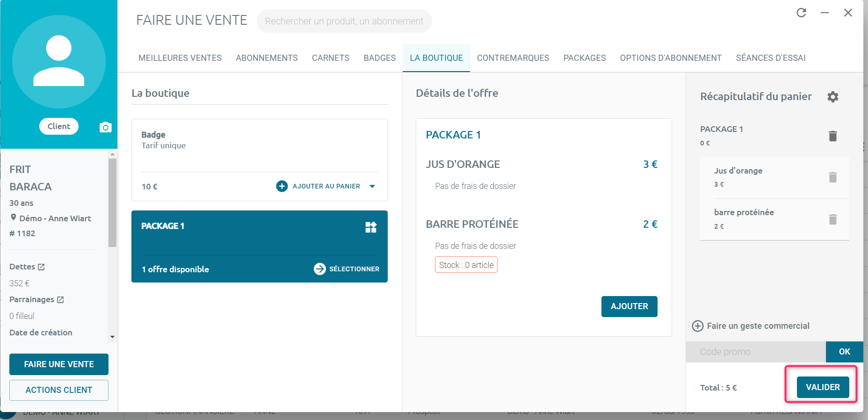Screen dimensions: 868x420
Task: Click the Badge product card title
Action: pyautogui.click(x=153, y=135)
